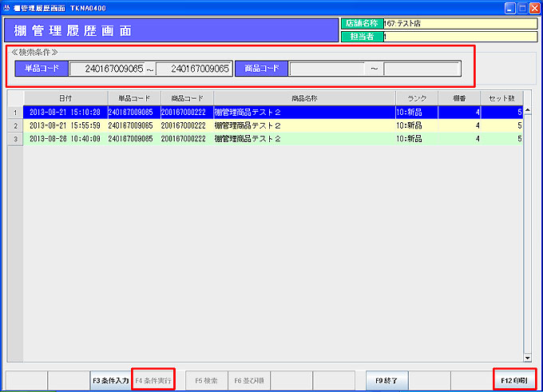
Task: Click the 商品コード start value field
Action: [327, 69]
